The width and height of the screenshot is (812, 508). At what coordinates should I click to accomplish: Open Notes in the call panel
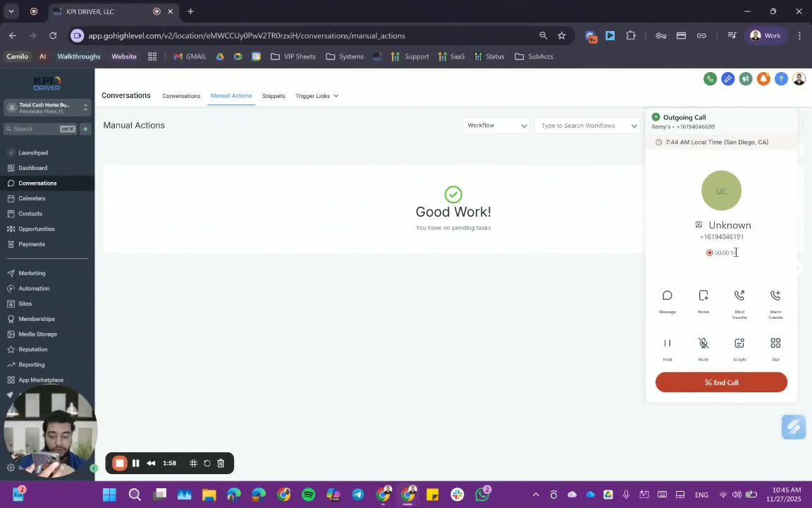(703, 301)
